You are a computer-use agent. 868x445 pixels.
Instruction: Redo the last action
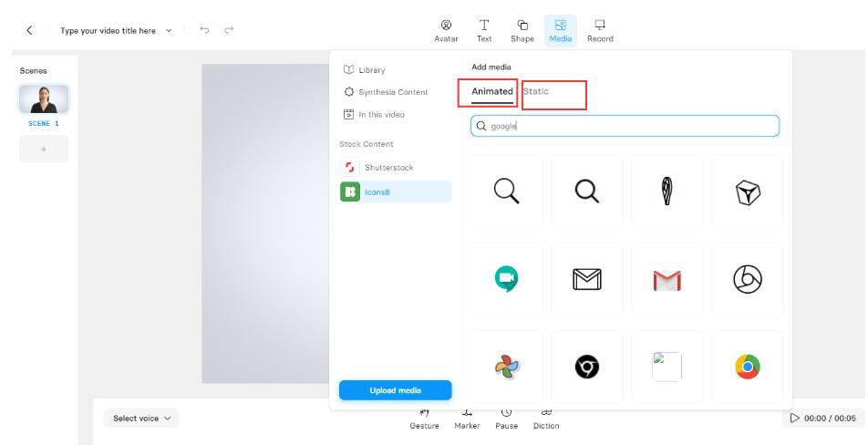(x=229, y=30)
